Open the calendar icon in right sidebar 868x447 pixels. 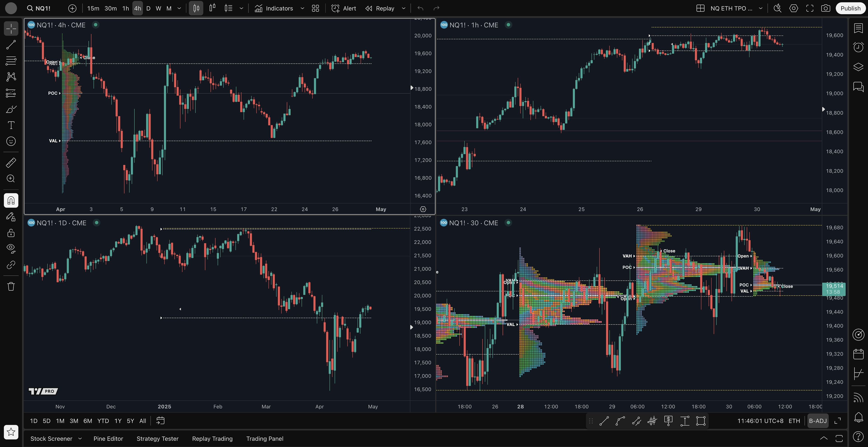point(858,354)
